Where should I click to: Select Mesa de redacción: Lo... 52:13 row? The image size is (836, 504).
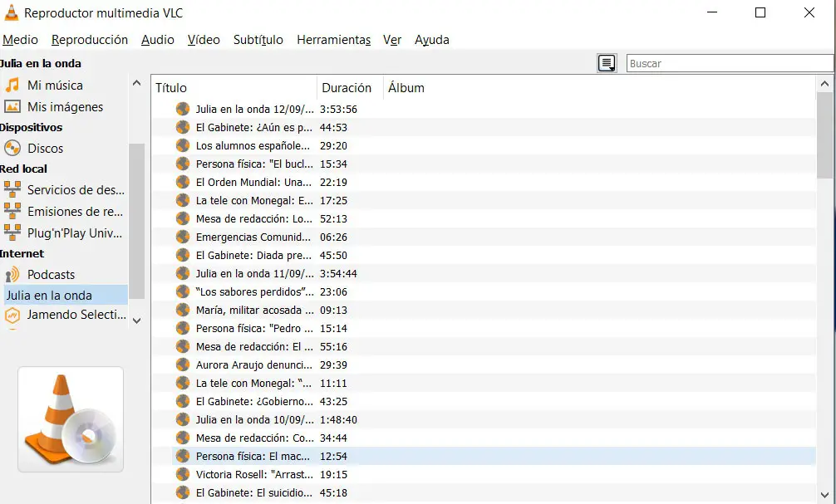point(494,218)
